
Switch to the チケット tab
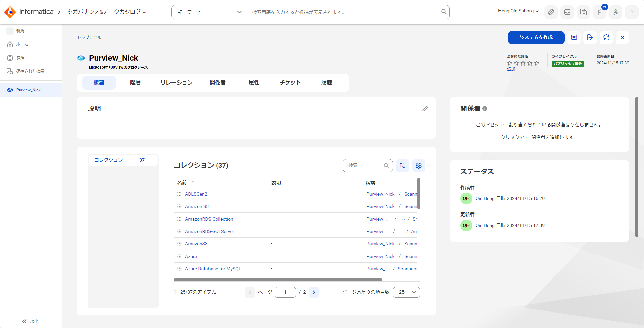290,83
